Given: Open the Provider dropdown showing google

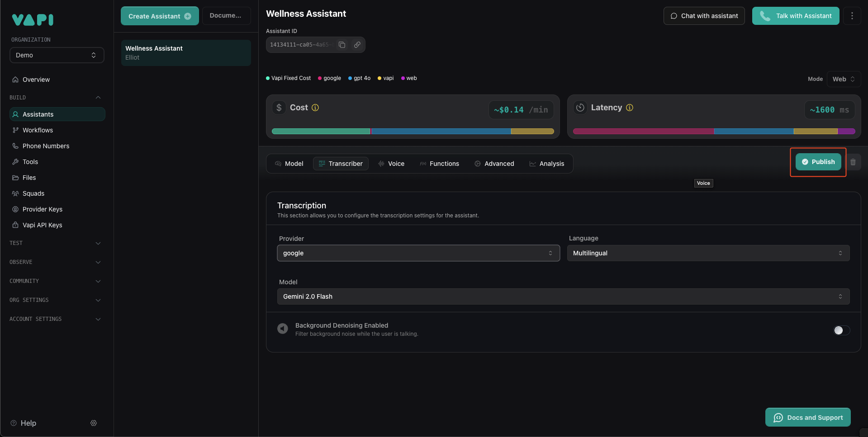Looking at the screenshot, I should (418, 253).
